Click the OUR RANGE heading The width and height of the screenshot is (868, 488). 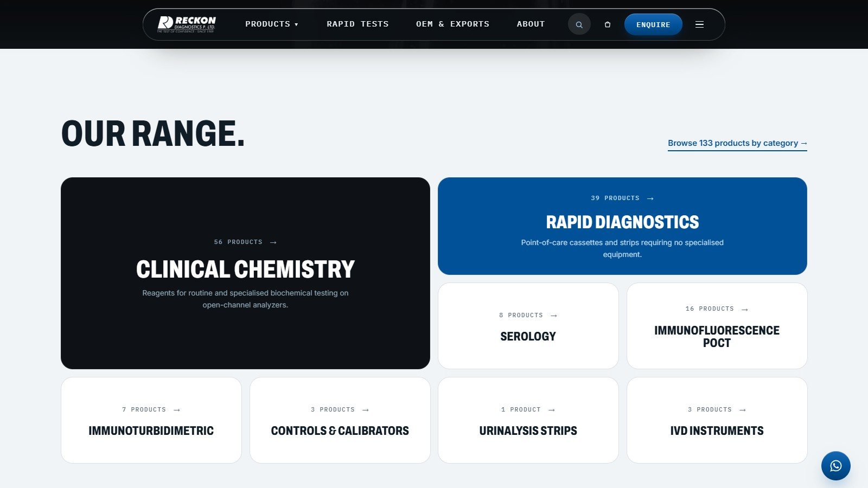[x=153, y=134]
